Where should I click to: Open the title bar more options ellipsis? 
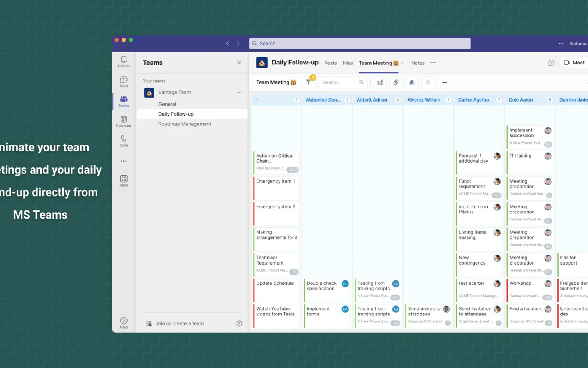click(561, 43)
